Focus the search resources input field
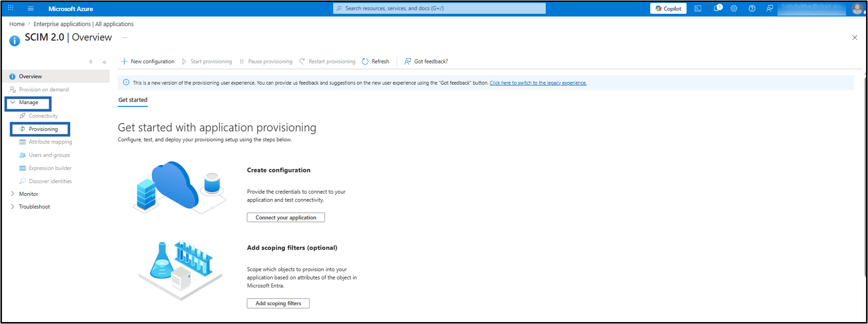 (439, 8)
